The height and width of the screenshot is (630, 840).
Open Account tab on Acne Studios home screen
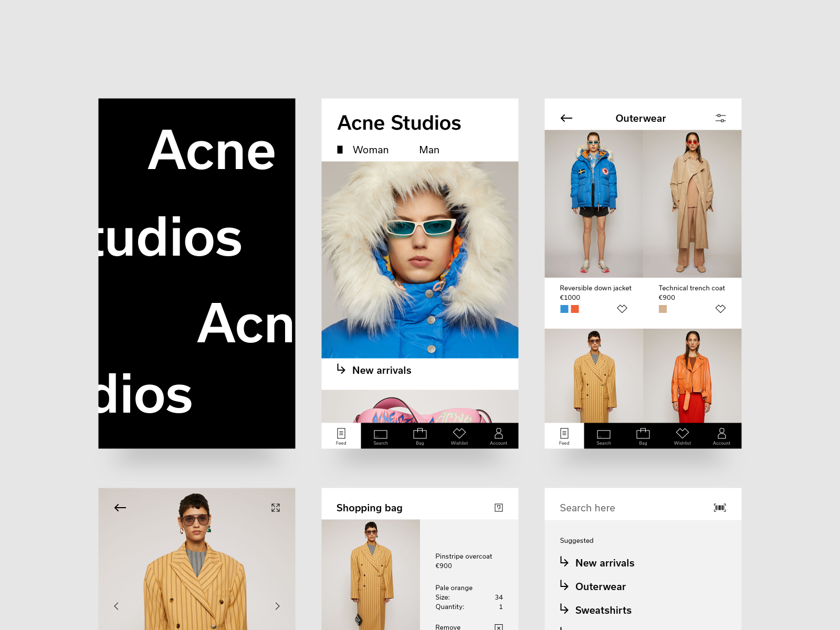tap(499, 436)
